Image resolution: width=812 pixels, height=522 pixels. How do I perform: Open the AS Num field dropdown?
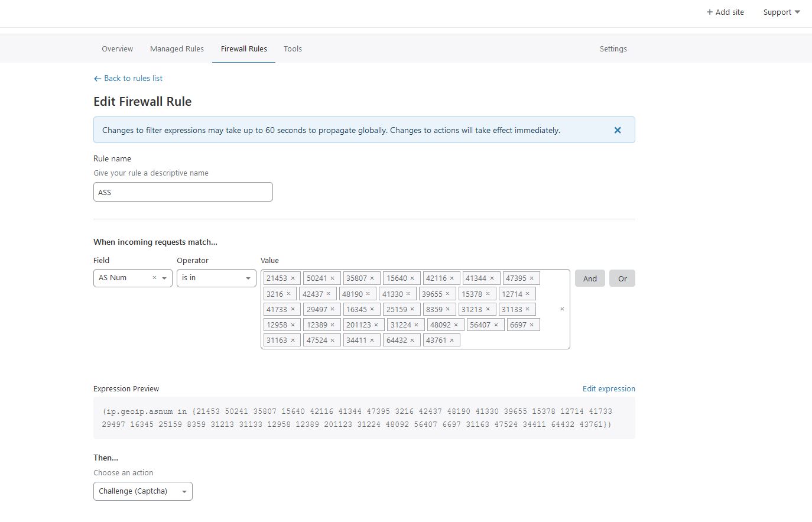pyautogui.click(x=164, y=278)
